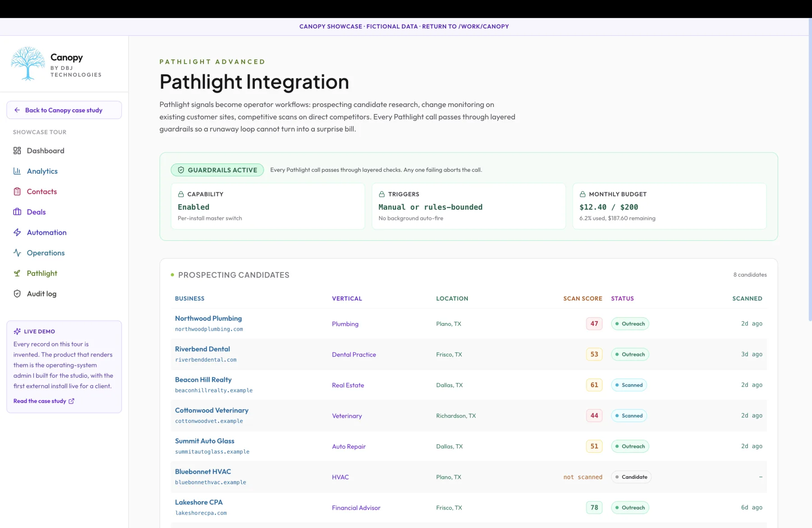Click northwoodplumbing.com domain text
The width and height of the screenshot is (812, 528).
pos(209,329)
